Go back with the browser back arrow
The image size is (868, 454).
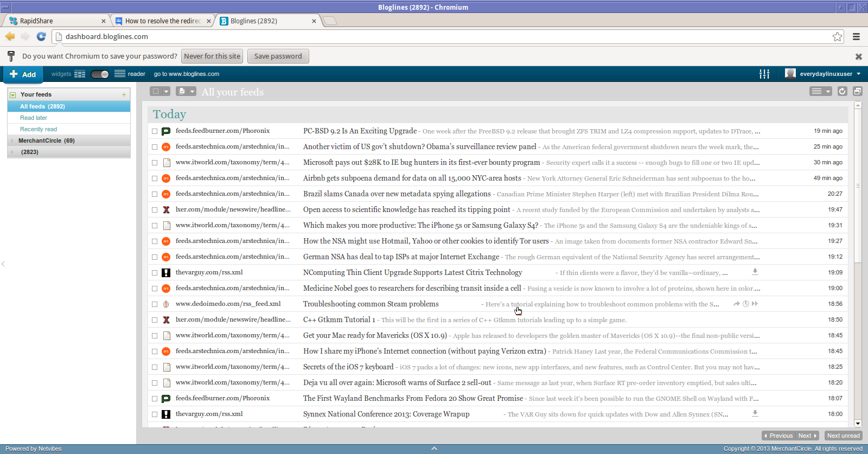click(x=10, y=36)
